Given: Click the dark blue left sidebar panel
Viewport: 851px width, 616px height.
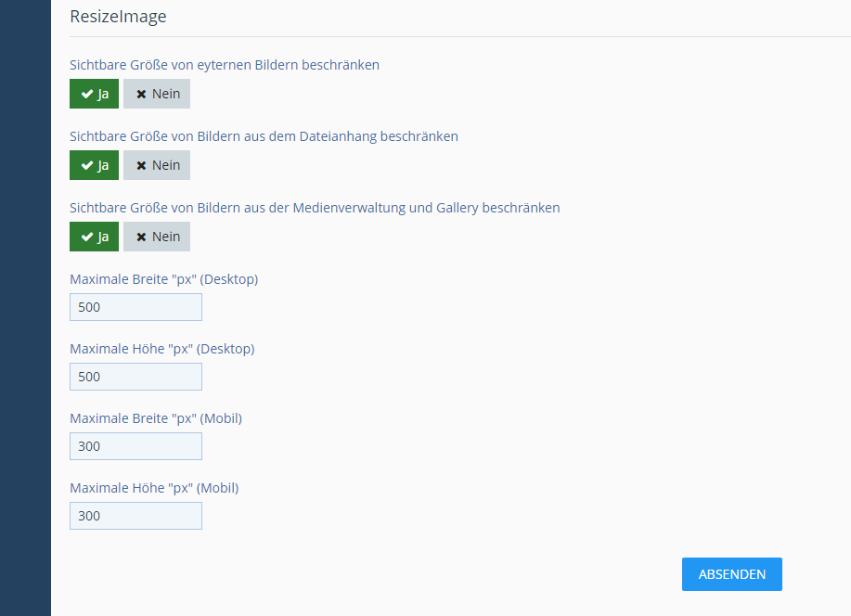Looking at the screenshot, I should point(25,306).
